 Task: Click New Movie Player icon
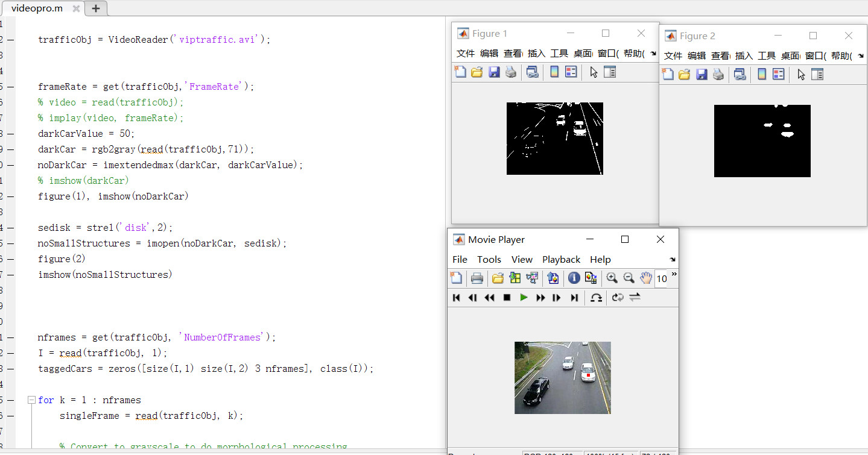[456, 278]
